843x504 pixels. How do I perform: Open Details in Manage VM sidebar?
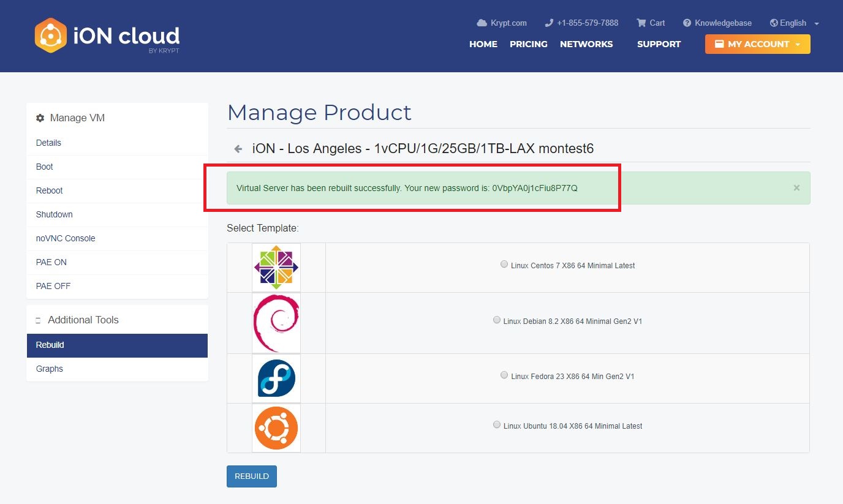(117, 143)
